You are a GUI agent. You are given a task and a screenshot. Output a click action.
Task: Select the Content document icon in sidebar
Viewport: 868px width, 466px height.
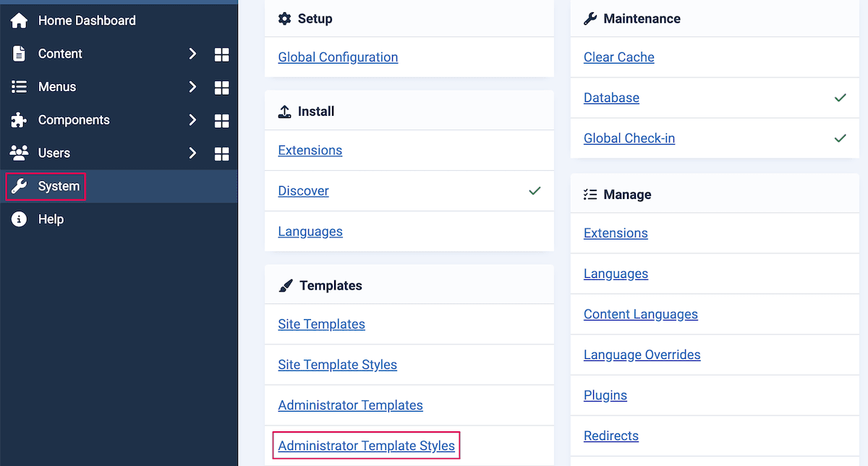[x=20, y=54]
